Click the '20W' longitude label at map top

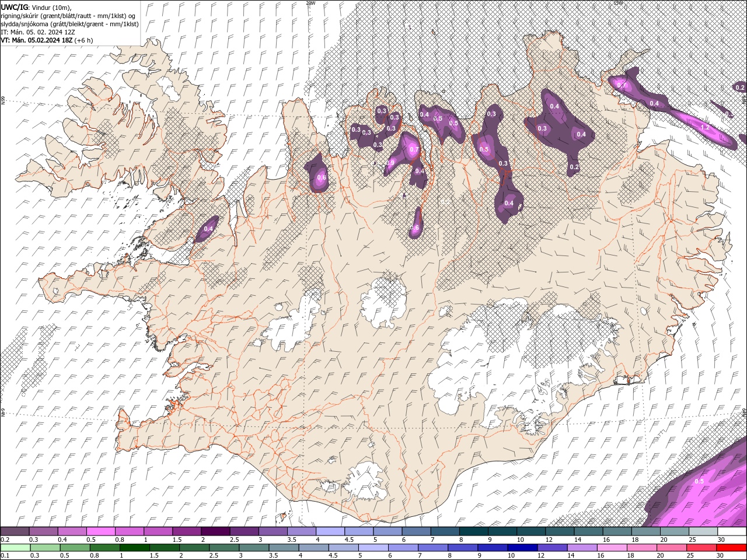click(x=310, y=3)
